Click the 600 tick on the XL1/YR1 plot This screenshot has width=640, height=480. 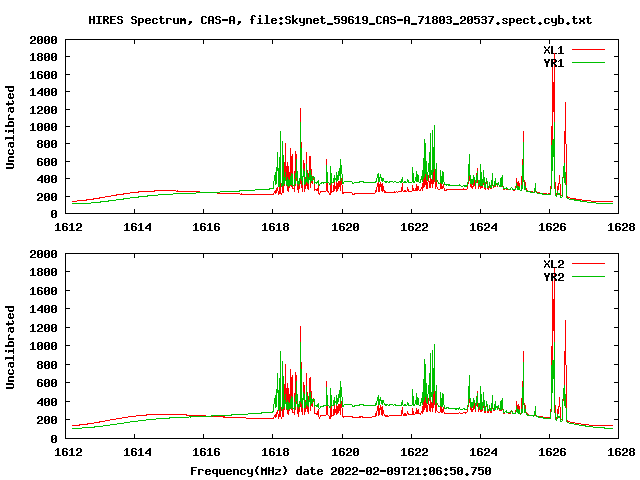47,162
